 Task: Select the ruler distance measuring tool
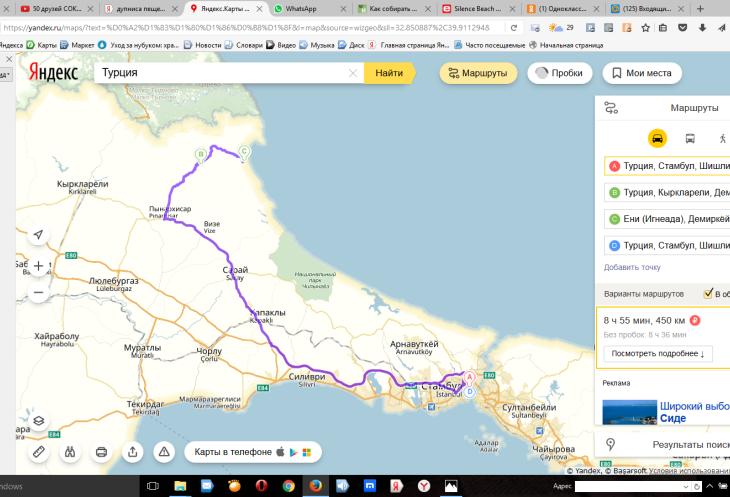pyautogui.click(x=38, y=452)
